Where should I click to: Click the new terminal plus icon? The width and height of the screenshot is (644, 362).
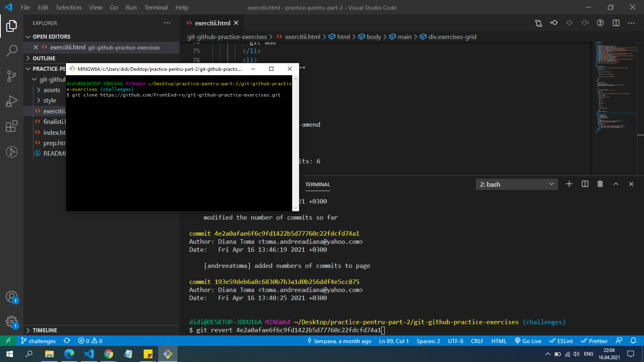click(x=569, y=184)
